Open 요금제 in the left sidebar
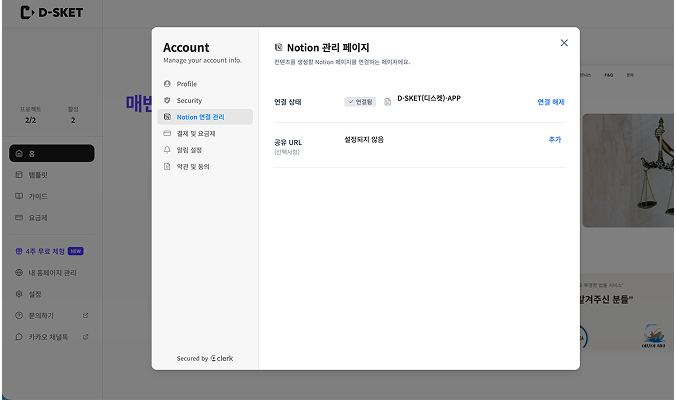Image resolution: width=676 pixels, height=400 pixels. pyautogui.click(x=37, y=217)
